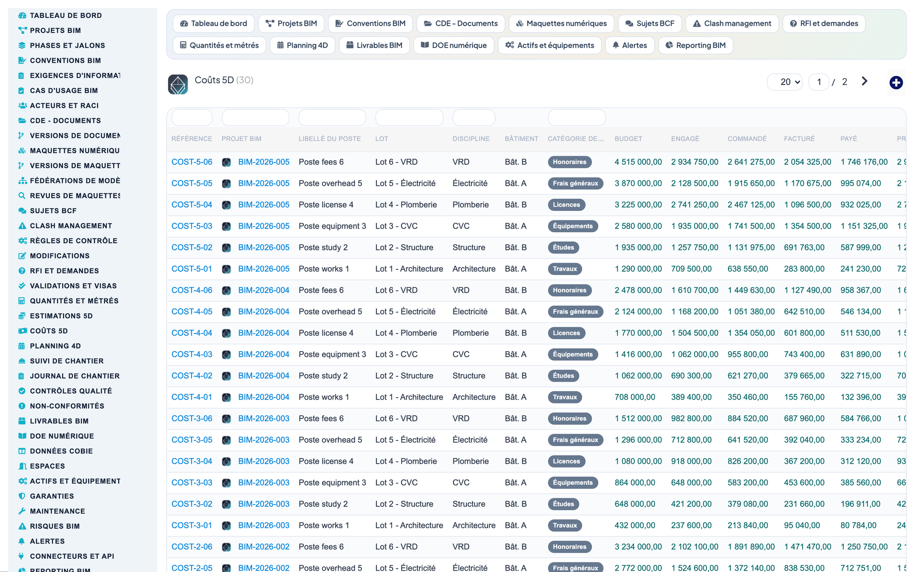Open cost record COST-3-01
924x572 pixels.
192,525
